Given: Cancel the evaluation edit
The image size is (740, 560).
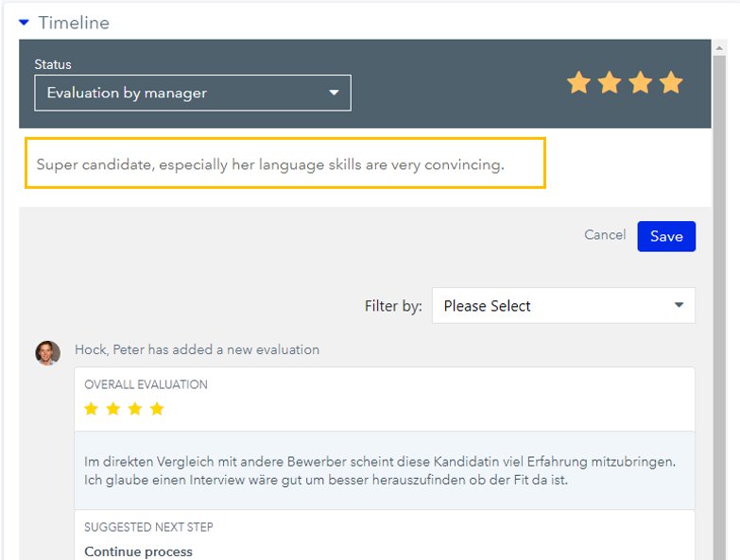Looking at the screenshot, I should coord(605,235).
